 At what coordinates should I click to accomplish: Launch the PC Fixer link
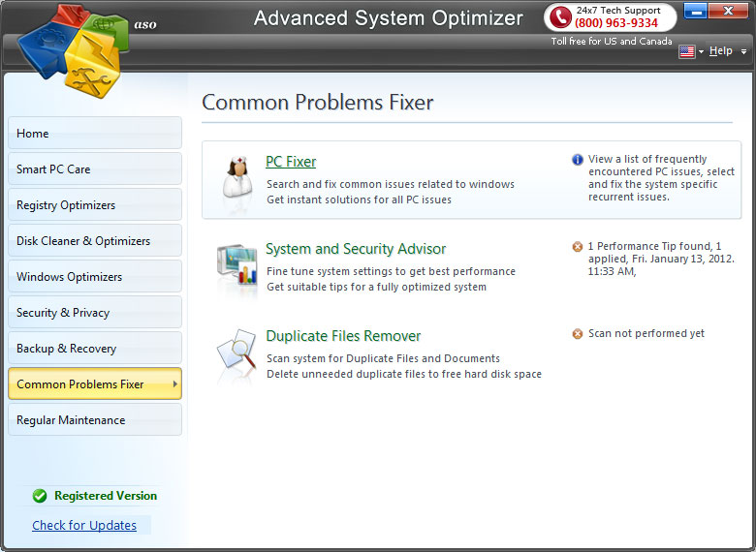coord(291,162)
